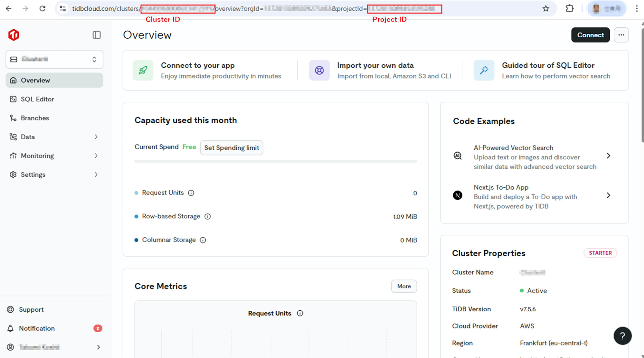This screenshot has width=644, height=358.
Task: Click info icon next to Columnar Storage
Action: pyautogui.click(x=203, y=240)
